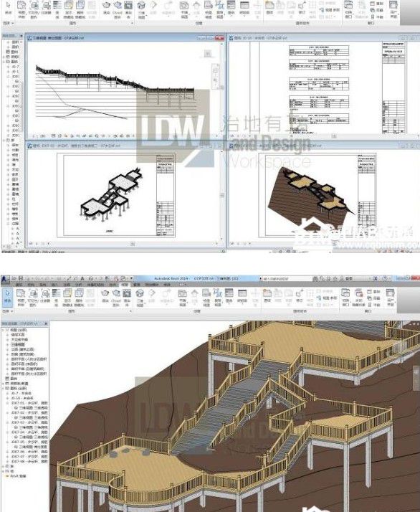This screenshot has height=512, width=420.
Task: Click the keyword search field in Revit title bar
Action: pyautogui.click(x=285, y=279)
